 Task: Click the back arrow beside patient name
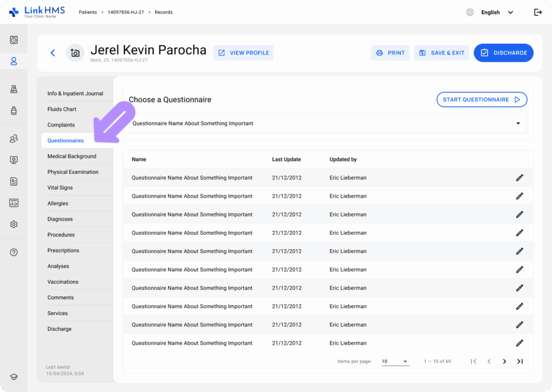[53, 53]
